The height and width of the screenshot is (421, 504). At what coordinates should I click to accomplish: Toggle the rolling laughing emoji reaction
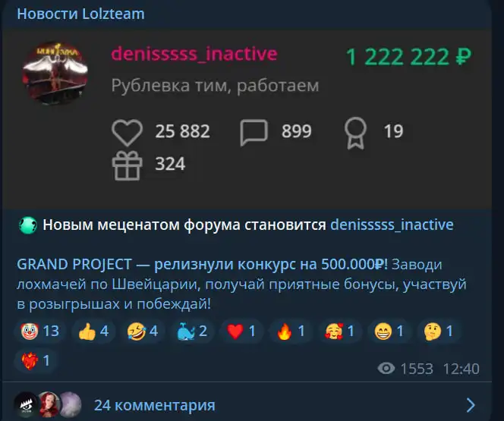pyautogui.click(x=143, y=331)
